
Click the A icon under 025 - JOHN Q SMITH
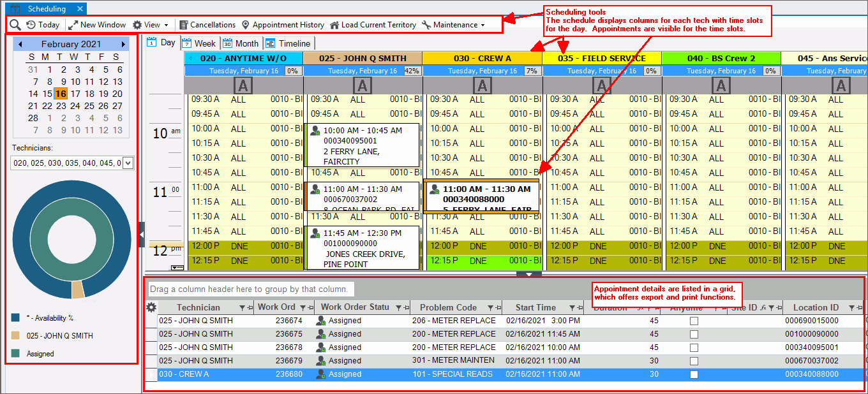(x=363, y=85)
